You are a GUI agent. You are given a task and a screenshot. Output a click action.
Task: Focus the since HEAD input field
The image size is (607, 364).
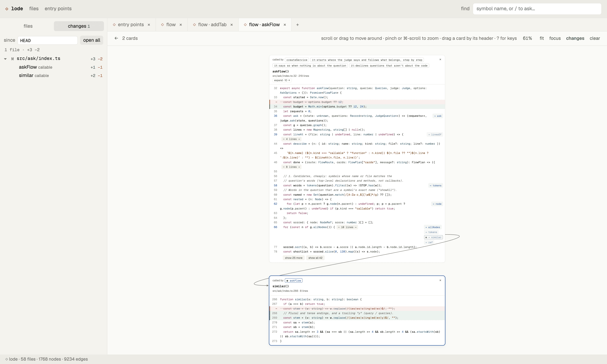point(48,40)
